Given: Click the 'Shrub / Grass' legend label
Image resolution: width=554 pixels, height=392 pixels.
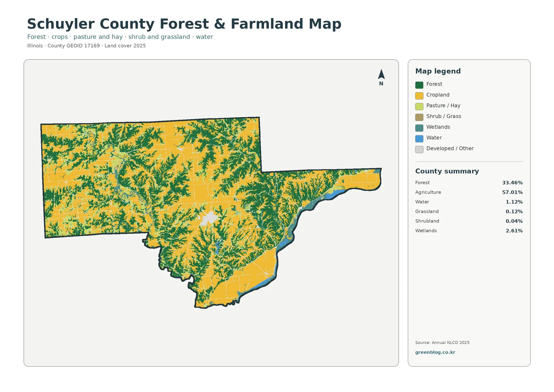Looking at the screenshot, I should pyautogui.click(x=444, y=116).
